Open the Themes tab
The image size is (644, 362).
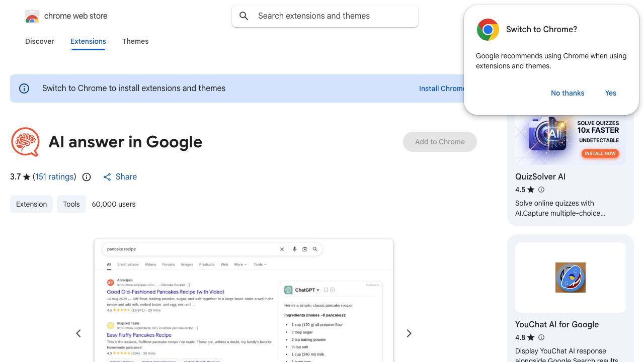[x=135, y=41]
